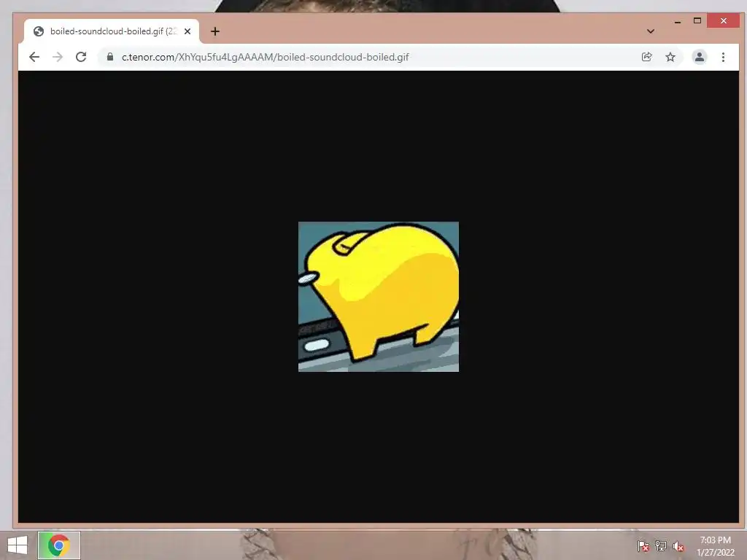
Task: Maximize the Chrome window
Action: click(x=697, y=21)
